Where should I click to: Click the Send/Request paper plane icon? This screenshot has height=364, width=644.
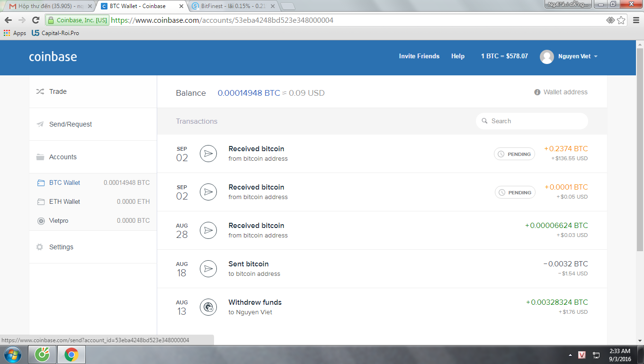(40, 124)
